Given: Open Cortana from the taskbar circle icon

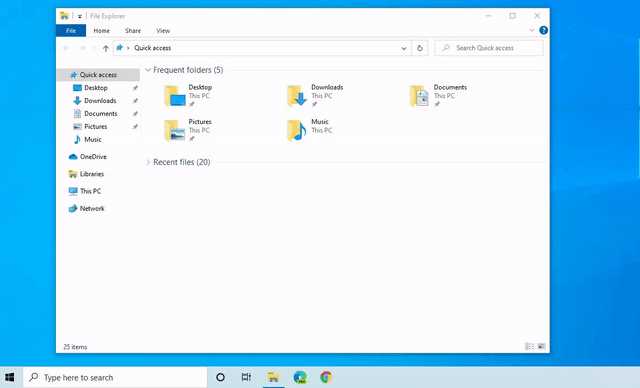Looking at the screenshot, I should (220, 377).
